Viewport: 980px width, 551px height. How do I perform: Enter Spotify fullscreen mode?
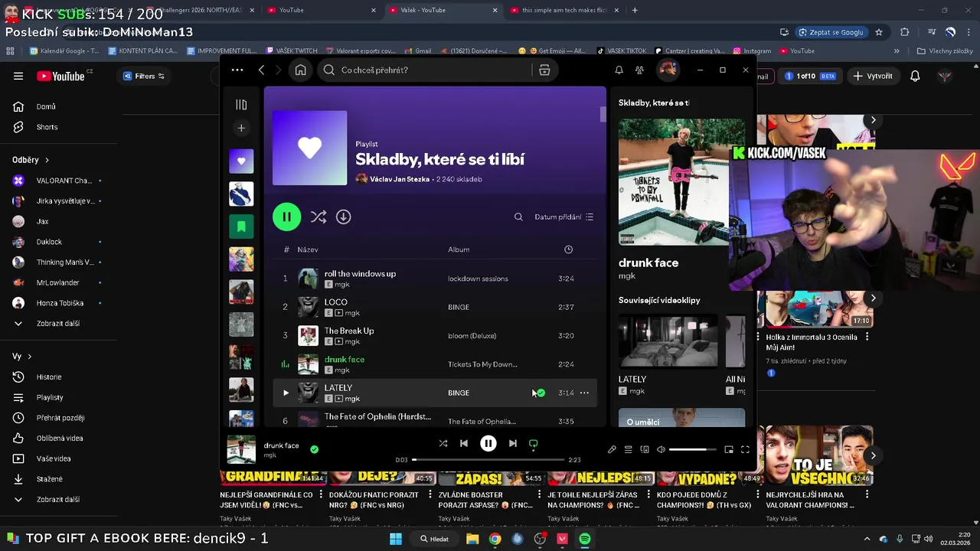click(x=745, y=449)
